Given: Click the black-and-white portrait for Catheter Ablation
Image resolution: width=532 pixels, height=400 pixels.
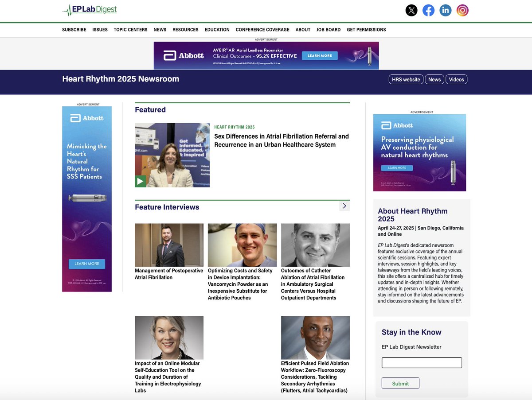Looking at the screenshot, I should (x=315, y=245).
